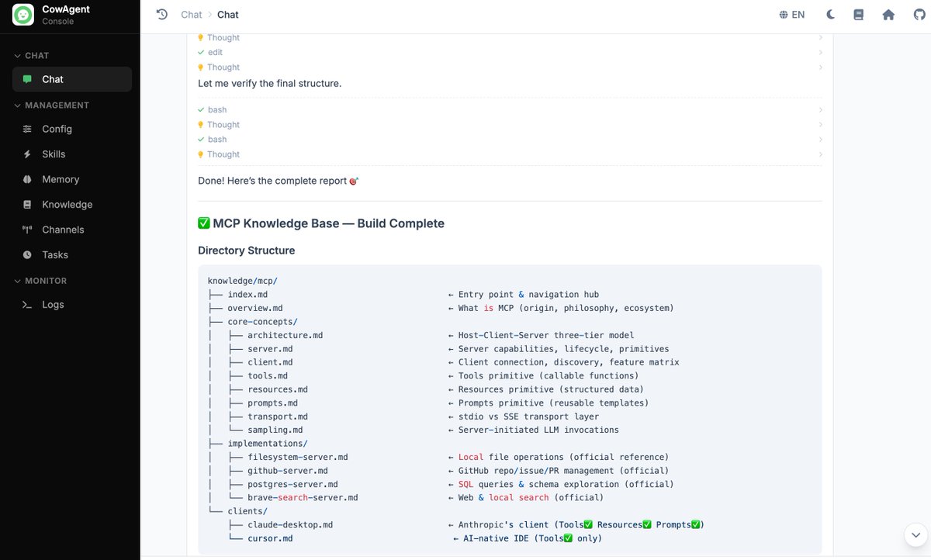Image resolution: width=931 pixels, height=560 pixels.
Task: Open Channels in the sidebar
Action: [x=72, y=230]
